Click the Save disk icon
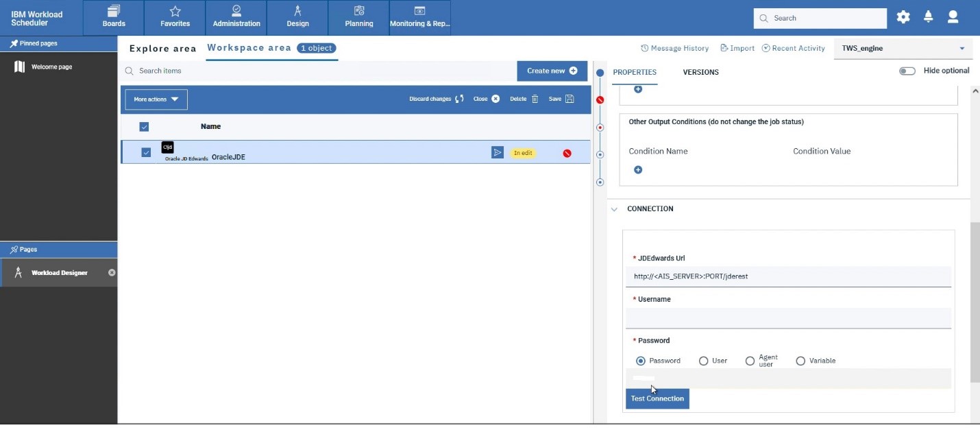 pos(569,99)
